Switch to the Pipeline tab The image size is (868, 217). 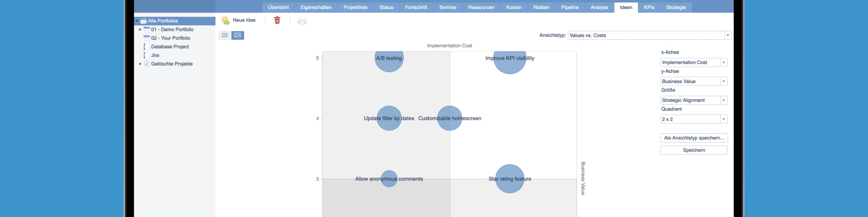pos(570,7)
